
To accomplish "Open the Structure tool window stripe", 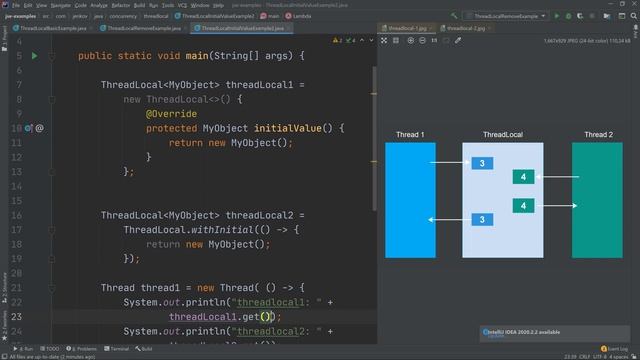I will click(x=4, y=288).
